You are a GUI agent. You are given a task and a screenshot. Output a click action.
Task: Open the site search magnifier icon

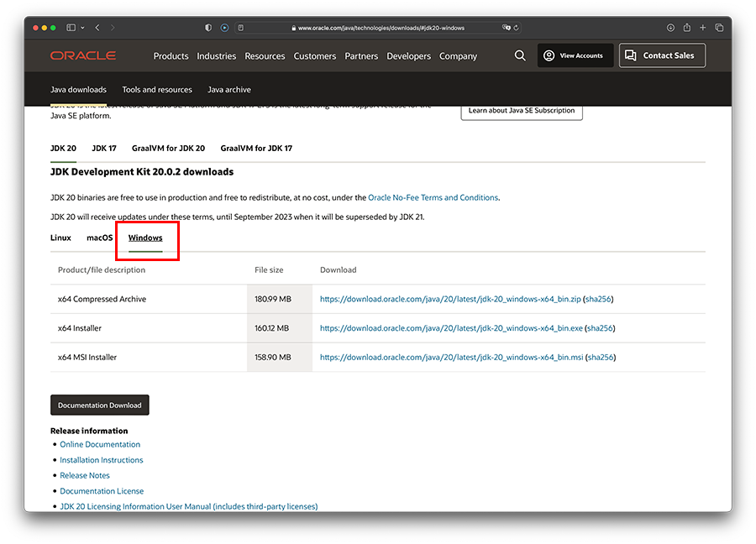[x=520, y=55]
